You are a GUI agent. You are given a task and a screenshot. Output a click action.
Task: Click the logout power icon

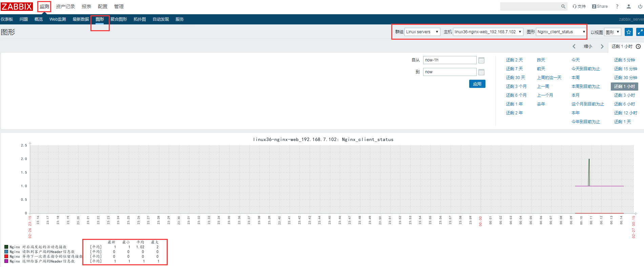pos(640,6)
